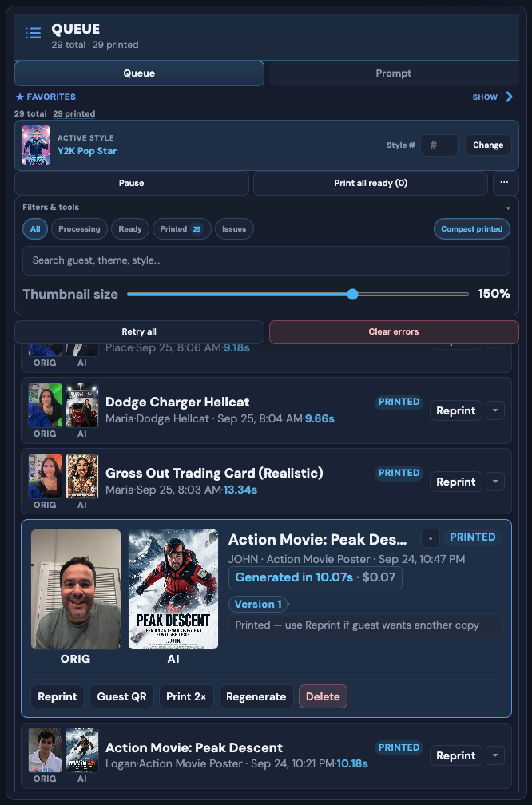The image size is (532, 805).
Task: Click the search guest, theme, style field
Action: pyautogui.click(x=266, y=260)
